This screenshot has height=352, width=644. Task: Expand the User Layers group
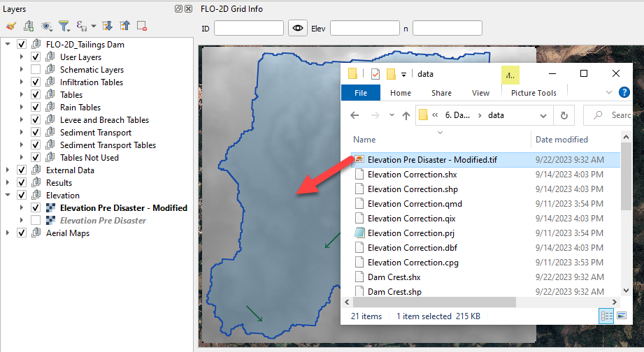click(x=22, y=57)
